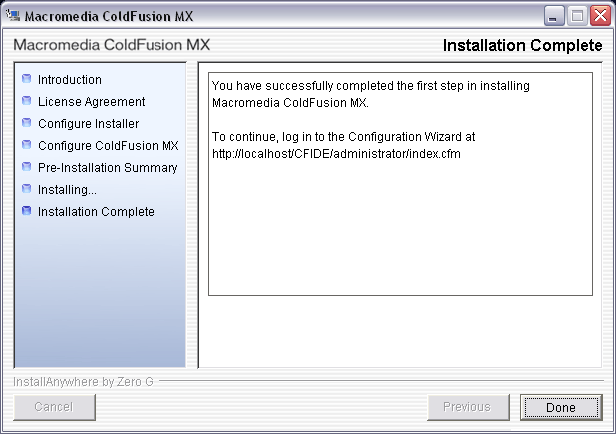Screen dimensions: 616x434
Task: Click the bullet beside Installation Complete
Action: click(27, 211)
